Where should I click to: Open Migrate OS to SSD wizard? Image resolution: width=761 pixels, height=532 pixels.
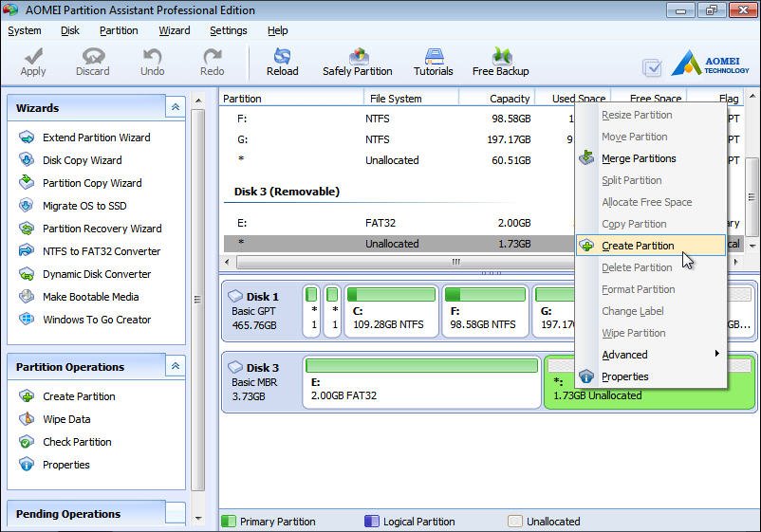coord(84,206)
